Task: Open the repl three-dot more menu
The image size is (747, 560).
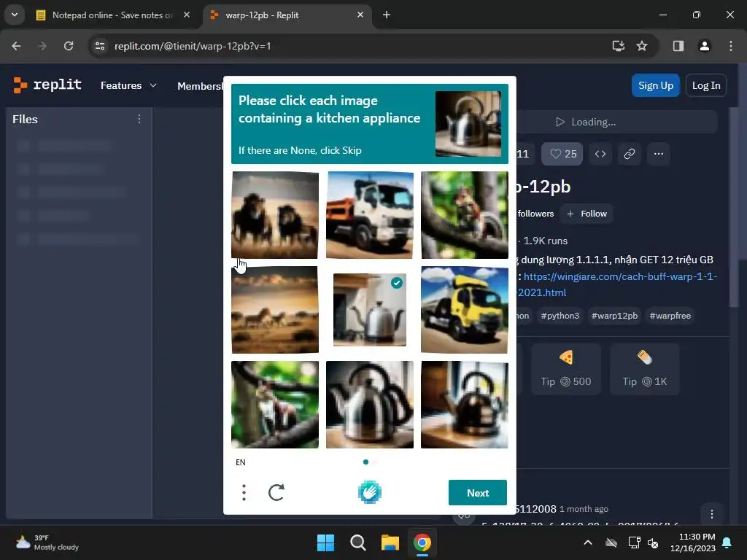Action: point(659,154)
